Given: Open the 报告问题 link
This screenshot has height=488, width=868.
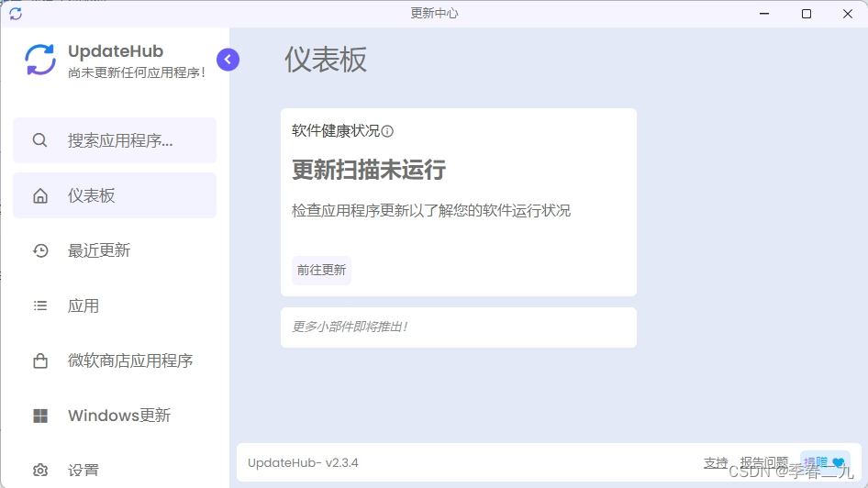Looking at the screenshot, I should (764, 462).
